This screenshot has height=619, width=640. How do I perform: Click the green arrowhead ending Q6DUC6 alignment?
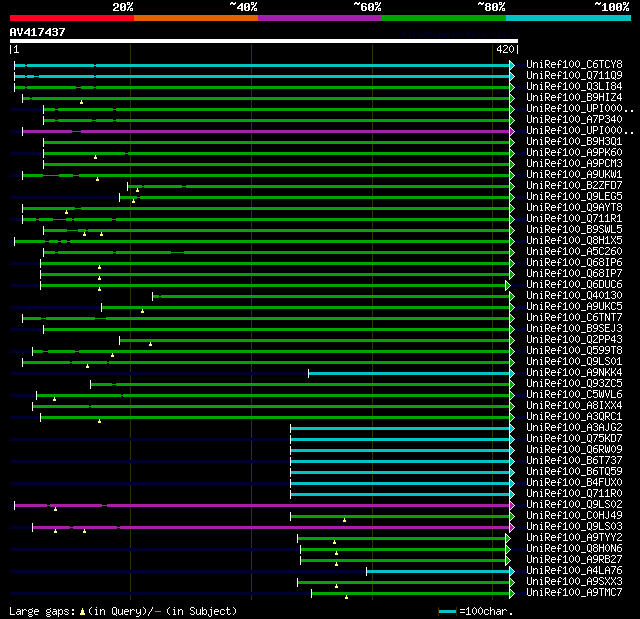(x=508, y=285)
